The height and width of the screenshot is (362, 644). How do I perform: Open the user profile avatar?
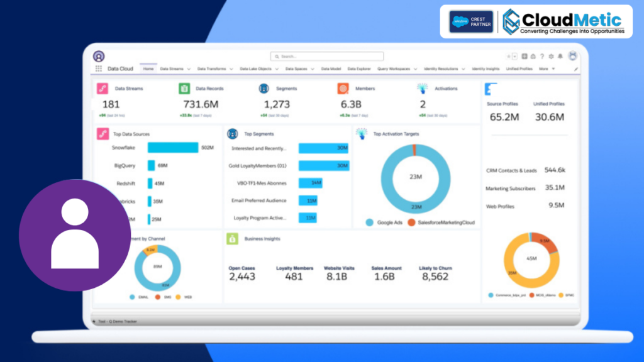pyautogui.click(x=572, y=56)
